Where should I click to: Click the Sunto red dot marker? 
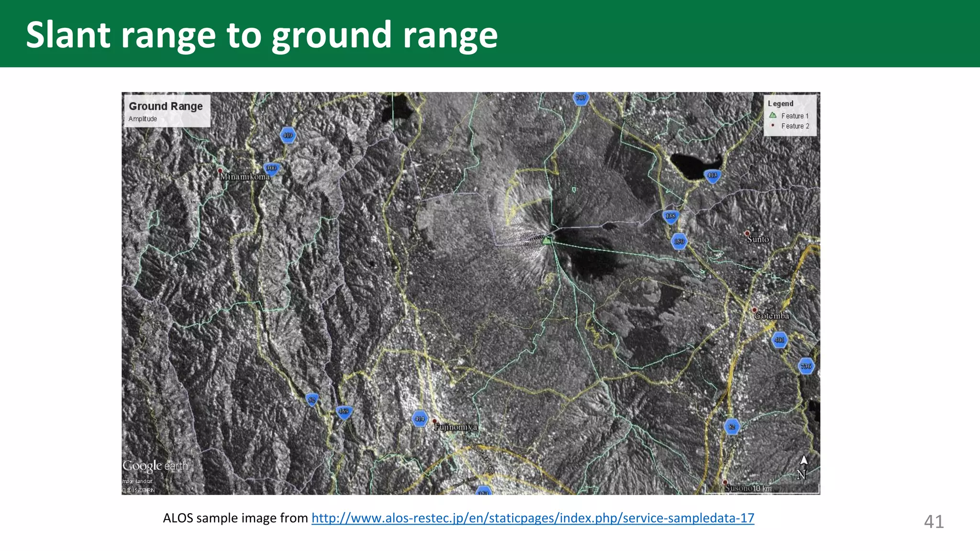(747, 233)
